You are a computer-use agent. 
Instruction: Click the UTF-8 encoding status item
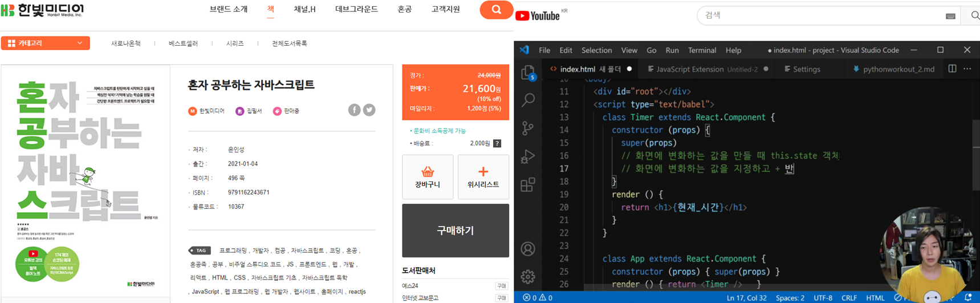pyautogui.click(x=823, y=298)
